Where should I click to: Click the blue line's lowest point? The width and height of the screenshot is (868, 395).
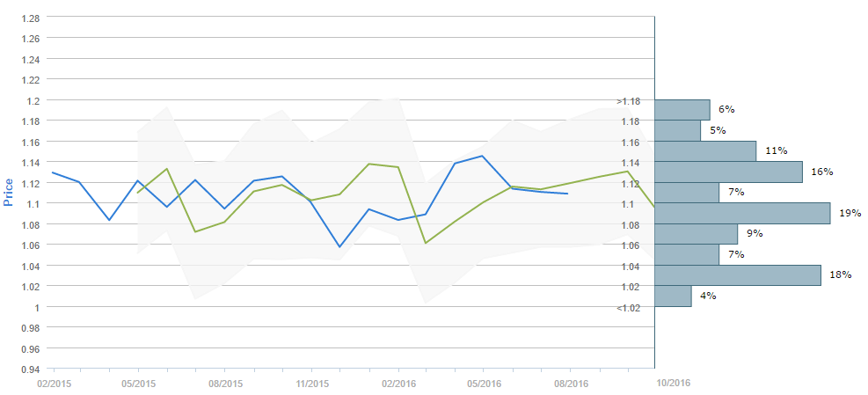339,247
